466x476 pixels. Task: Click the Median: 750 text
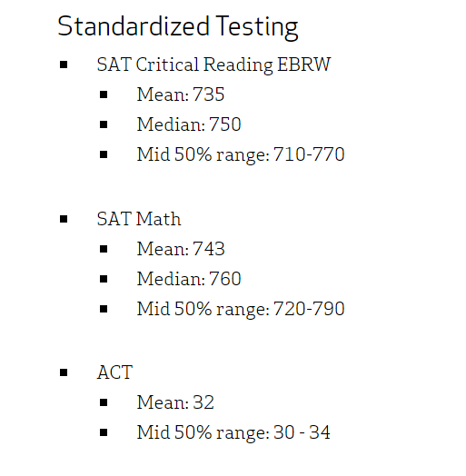tap(189, 124)
